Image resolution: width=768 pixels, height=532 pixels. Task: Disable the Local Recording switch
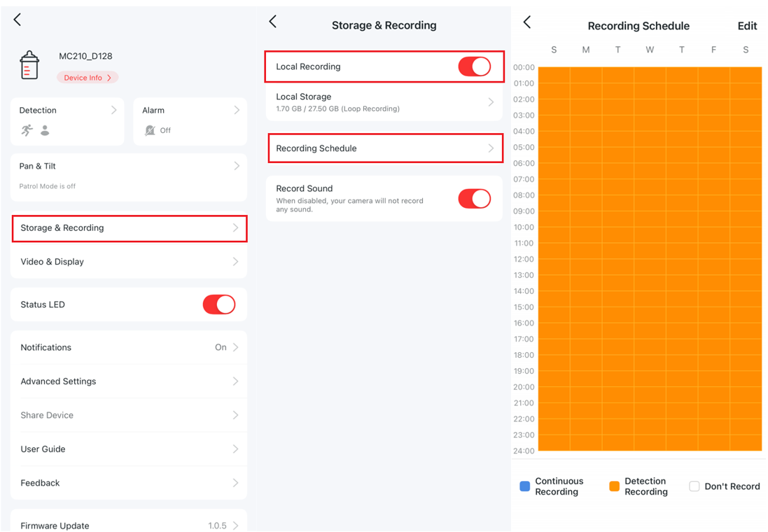[x=474, y=66]
